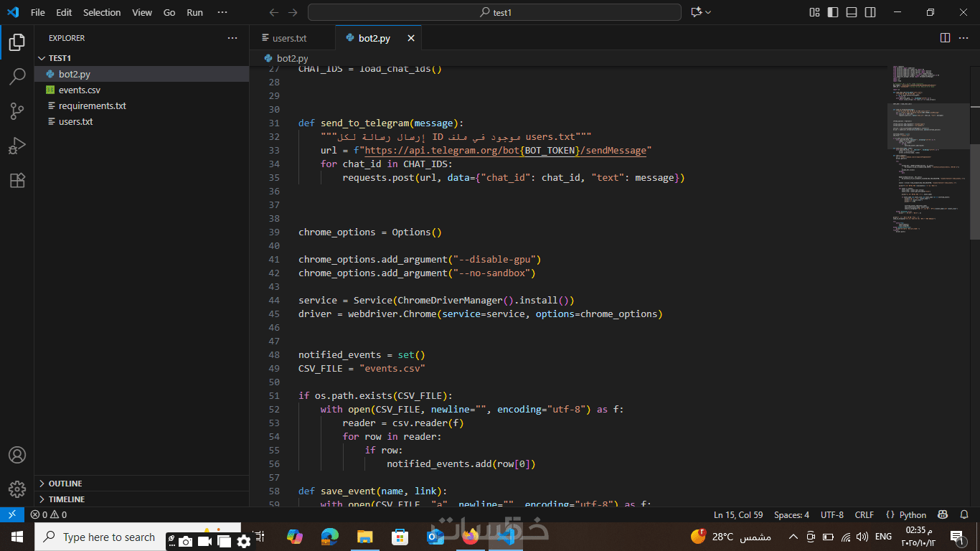The width and height of the screenshot is (980, 551).
Task: Toggle the Secondary Side Bar layout button
Action: pyautogui.click(x=870, y=12)
